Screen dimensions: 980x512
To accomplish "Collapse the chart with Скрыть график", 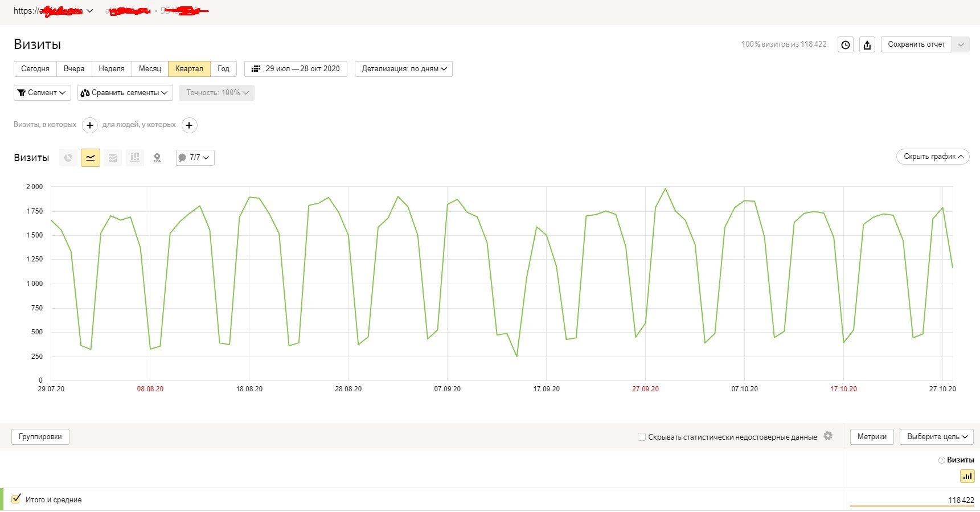I will (933, 157).
